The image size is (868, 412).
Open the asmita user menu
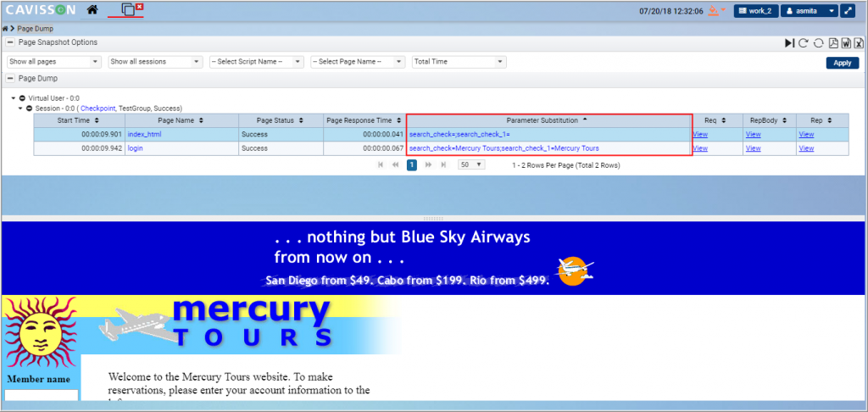[x=810, y=10]
